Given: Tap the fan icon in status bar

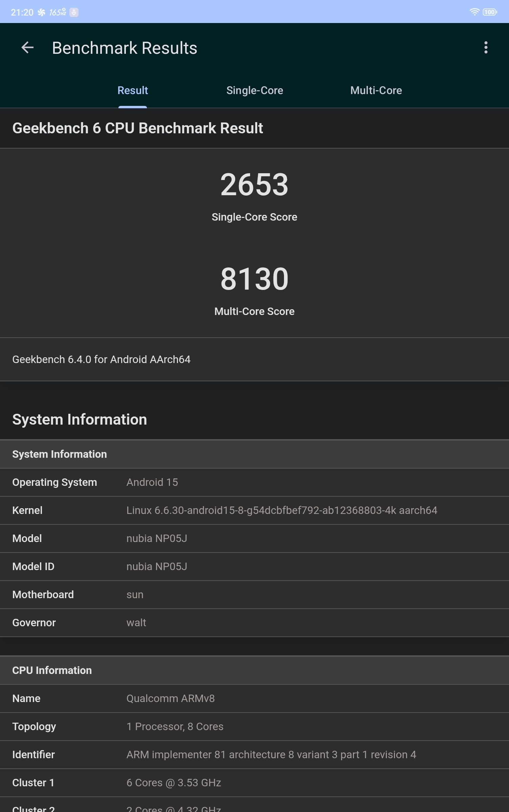Looking at the screenshot, I should pyautogui.click(x=41, y=13).
